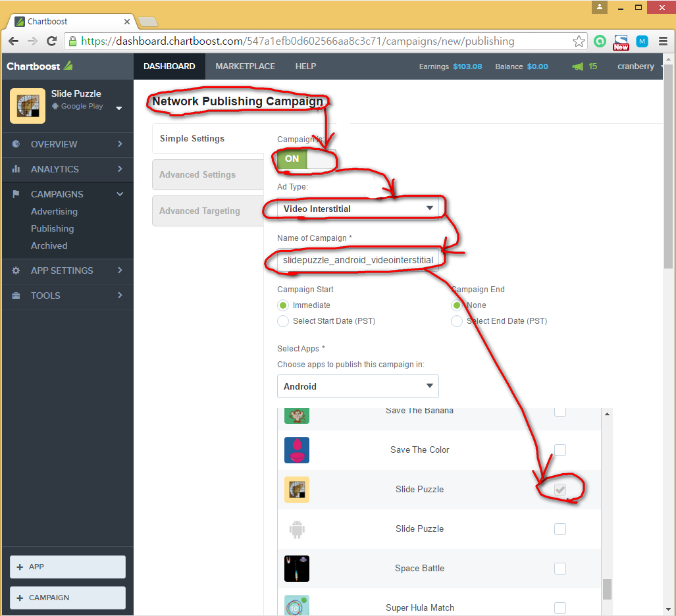This screenshot has width=676, height=616.
Task: Click the gray Android robot app icon
Action: (297, 529)
